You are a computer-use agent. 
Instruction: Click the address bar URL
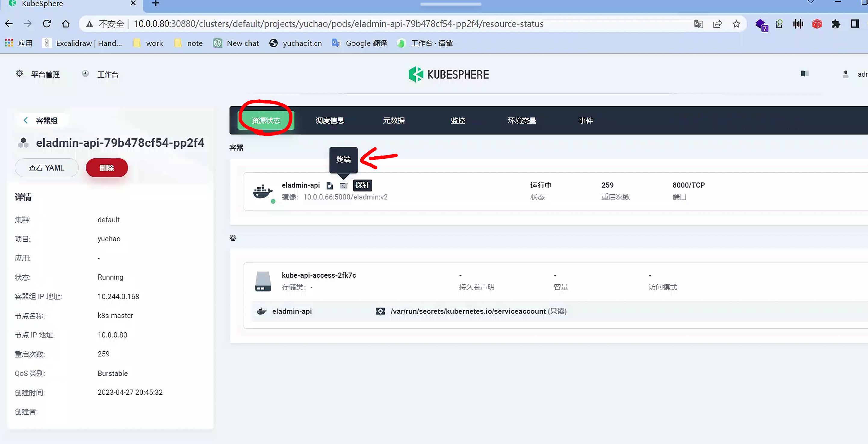(x=338, y=24)
